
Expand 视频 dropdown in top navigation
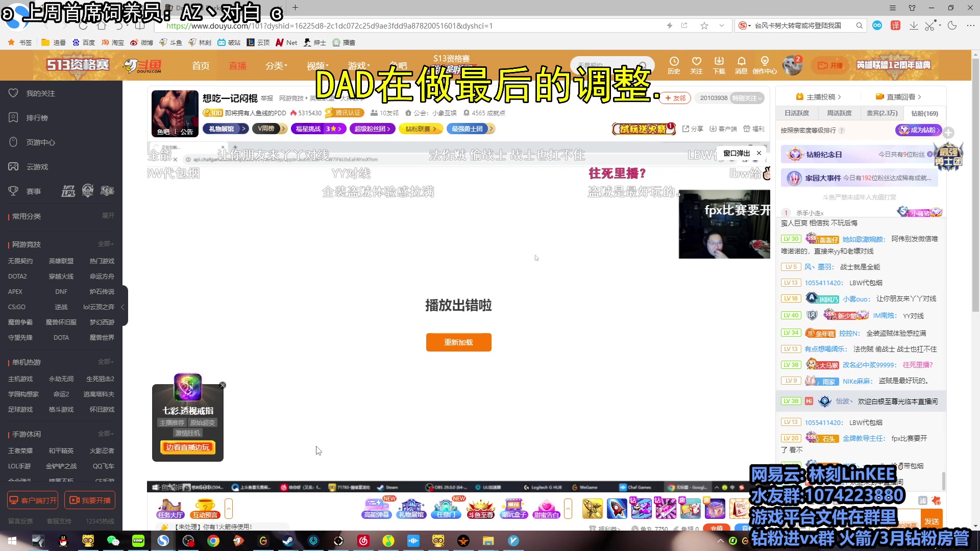(x=317, y=66)
